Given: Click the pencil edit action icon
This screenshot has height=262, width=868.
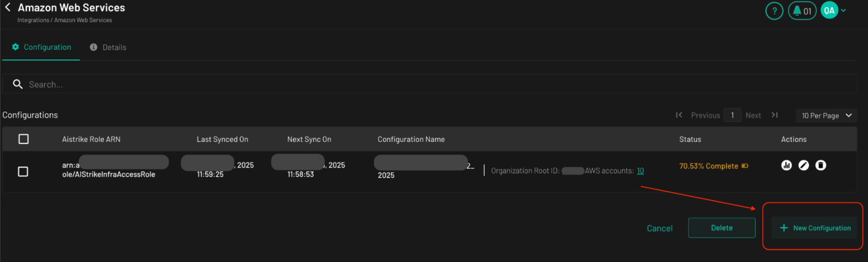Looking at the screenshot, I should (804, 165).
